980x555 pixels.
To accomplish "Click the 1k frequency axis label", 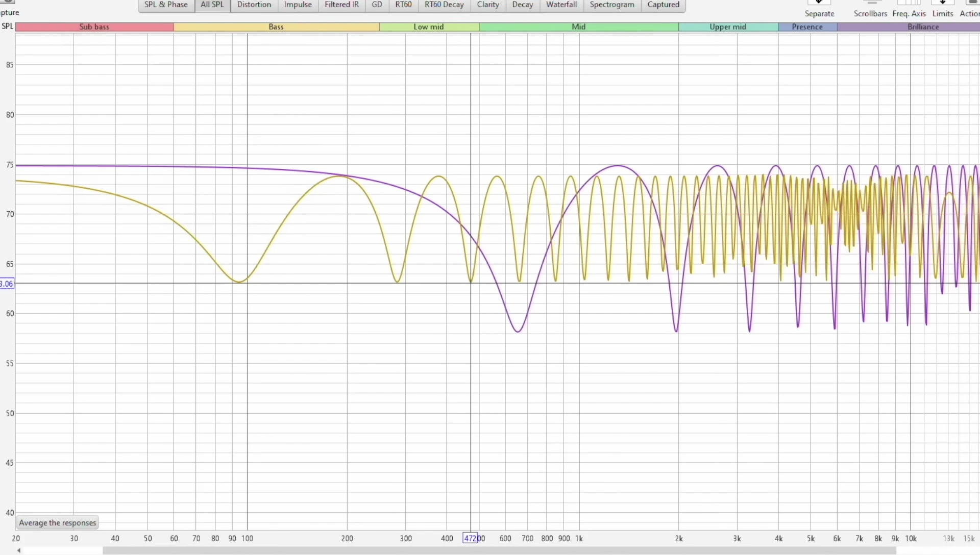I will coord(579,539).
